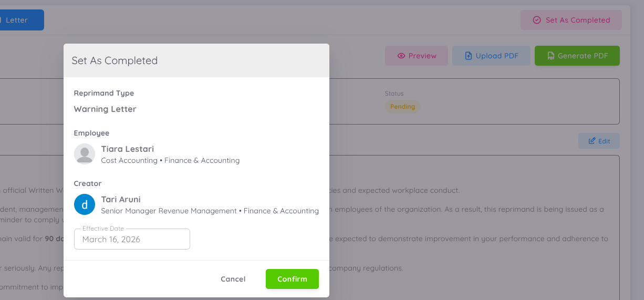Click the upload file icon on Upload PDF
This screenshot has width=644, height=300.
pos(469,56)
